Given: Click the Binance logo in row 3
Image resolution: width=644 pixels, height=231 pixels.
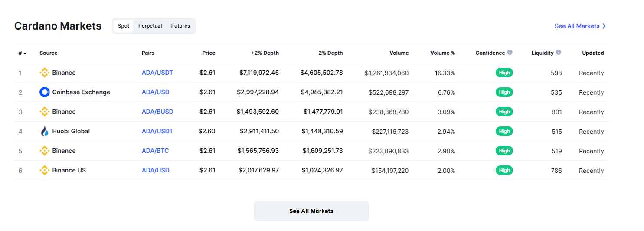Looking at the screenshot, I should (44, 112).
